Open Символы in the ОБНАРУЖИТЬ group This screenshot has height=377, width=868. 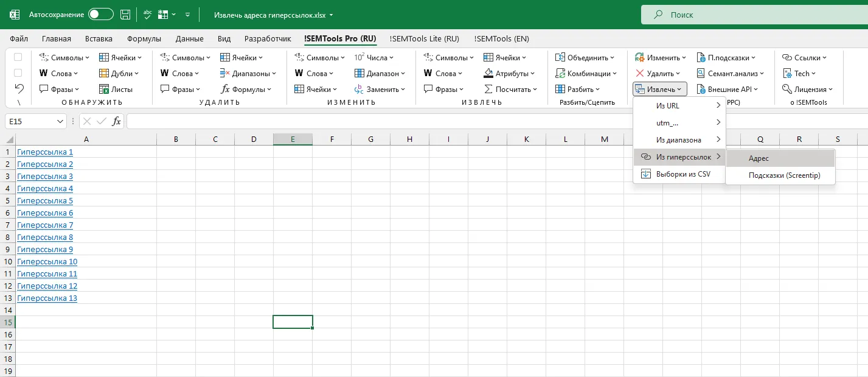tap(64, 57)
